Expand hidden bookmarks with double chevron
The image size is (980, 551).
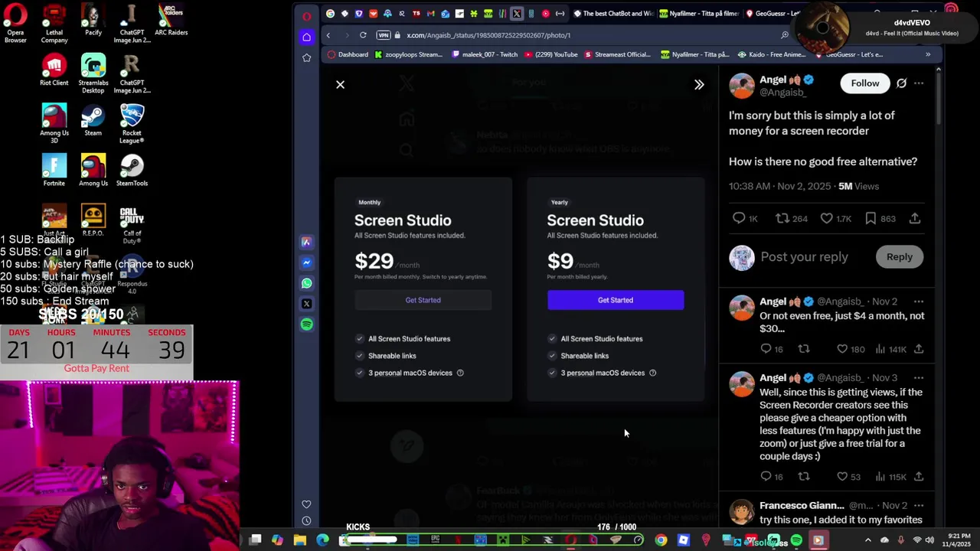[928, 54]
